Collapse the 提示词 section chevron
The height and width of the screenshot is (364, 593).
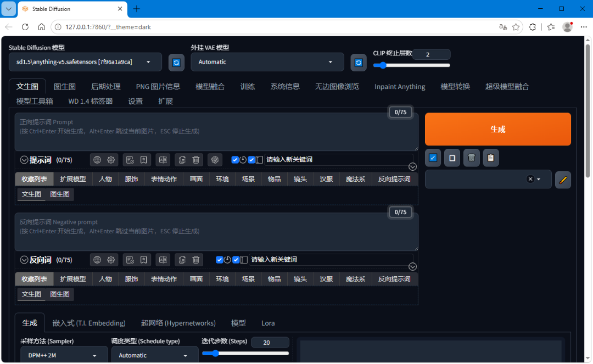click(x=24, y=160)
